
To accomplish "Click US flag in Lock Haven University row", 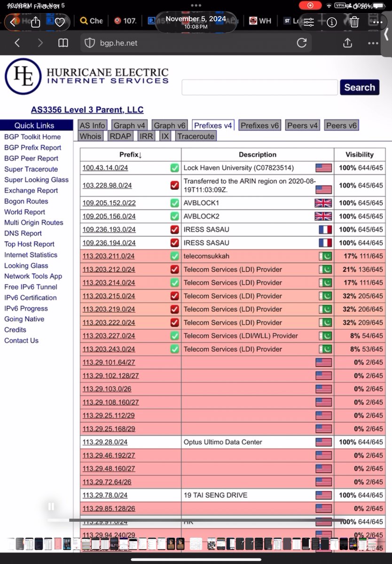I will click(323, 168).
